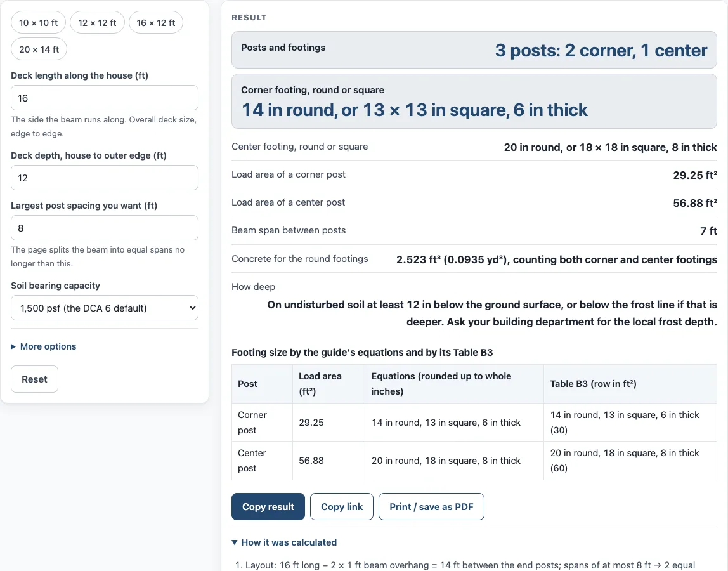The image size is (728, 571).
Task: Expand the More options section
Action: [x=44, y=346]
